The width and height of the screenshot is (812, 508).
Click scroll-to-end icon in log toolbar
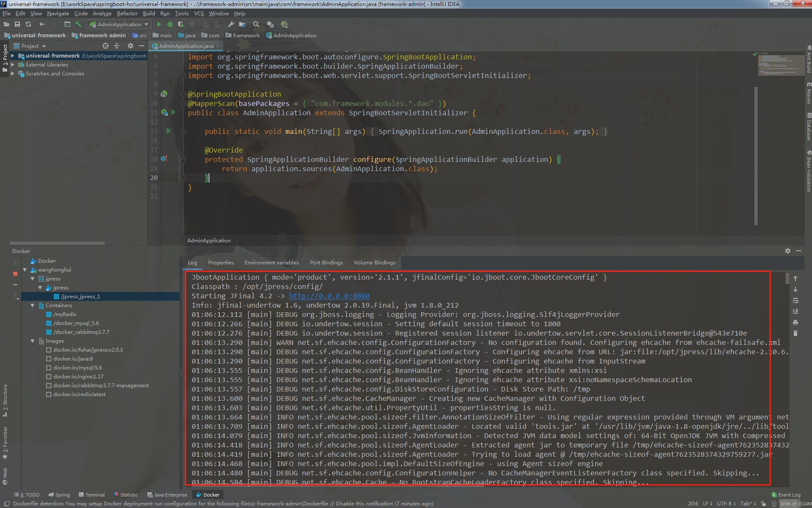(795, 311)
